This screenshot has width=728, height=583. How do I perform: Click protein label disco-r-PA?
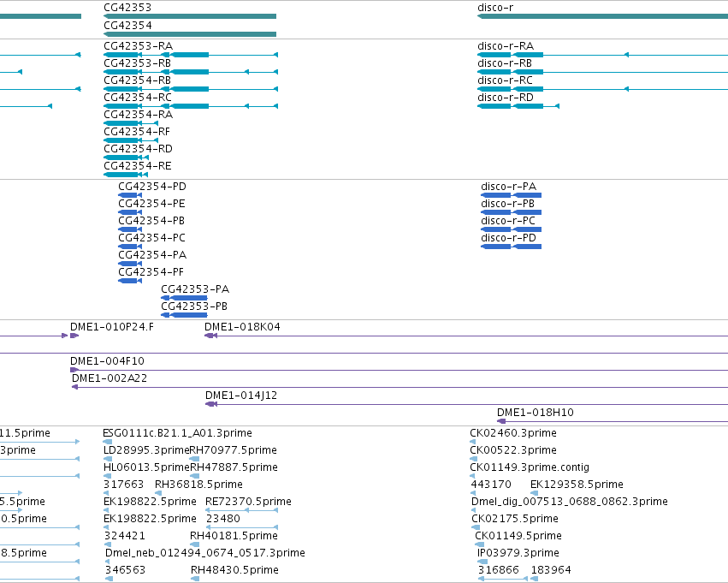tap(508, 187)
